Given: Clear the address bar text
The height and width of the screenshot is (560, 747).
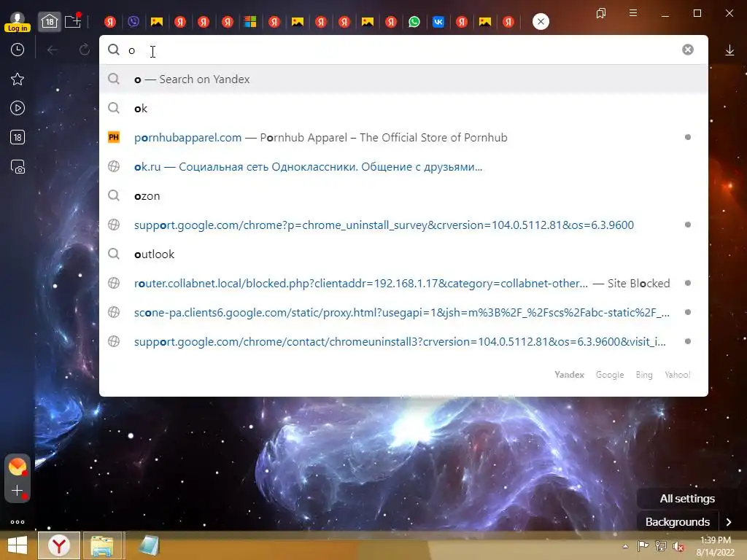Looking at the screenshot, I should click(x=687, y=50).
